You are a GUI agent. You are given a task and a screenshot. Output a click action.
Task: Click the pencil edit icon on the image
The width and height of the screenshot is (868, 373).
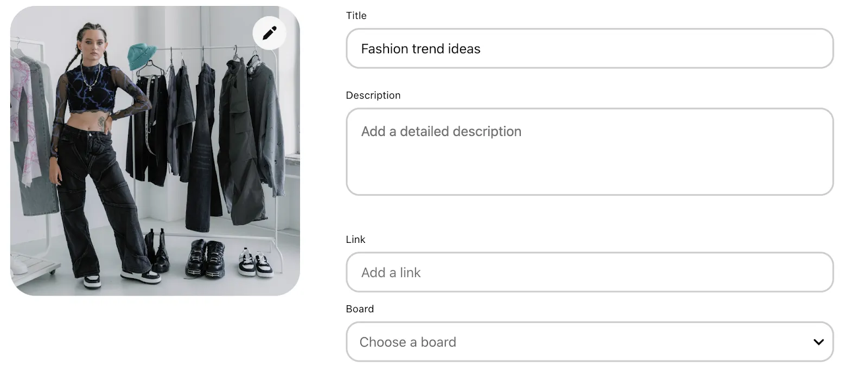270,33
